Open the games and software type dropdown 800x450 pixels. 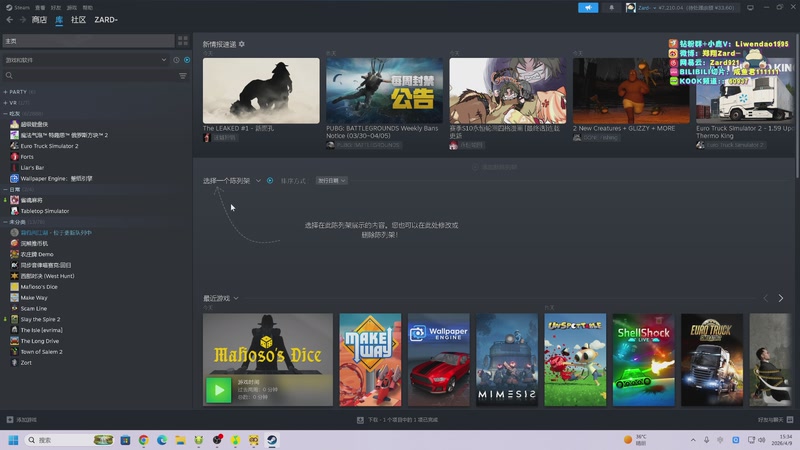85,60
